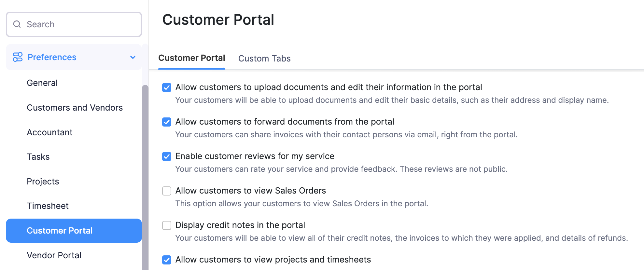The width and height of the screenshot is (644, 270).
Task: Open Vendor Portal preferences
Action: 54,255
